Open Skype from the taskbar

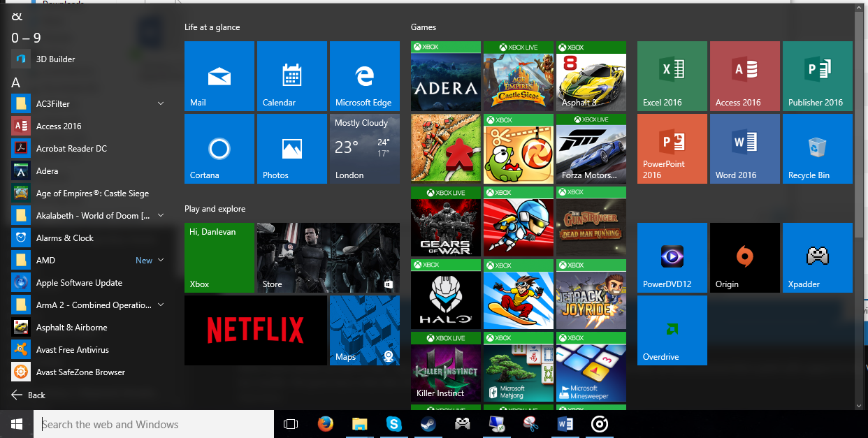[393, 423]
